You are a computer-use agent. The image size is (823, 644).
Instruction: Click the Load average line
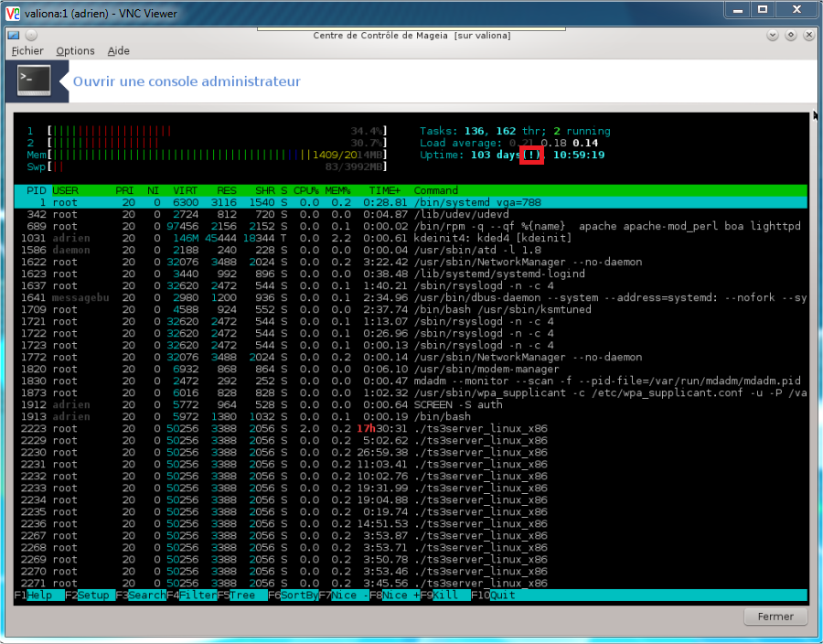(508, 143)
